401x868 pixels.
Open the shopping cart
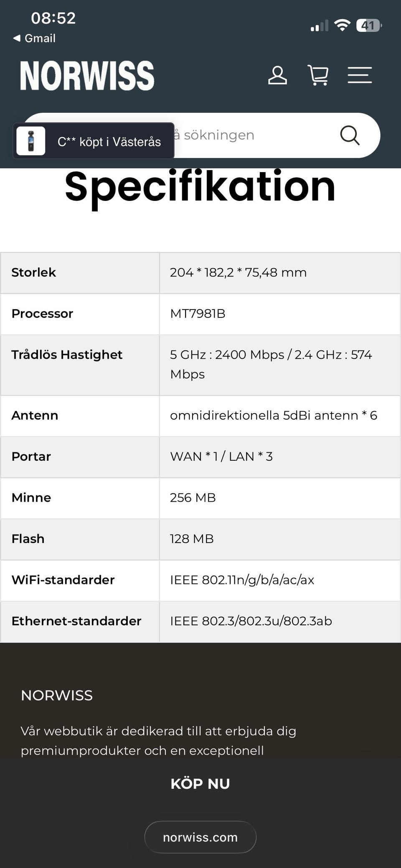pyautogui.click(x=318, y=75)
